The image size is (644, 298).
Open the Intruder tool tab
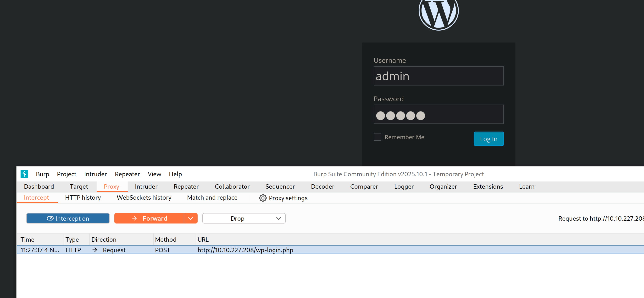[146, 186]
